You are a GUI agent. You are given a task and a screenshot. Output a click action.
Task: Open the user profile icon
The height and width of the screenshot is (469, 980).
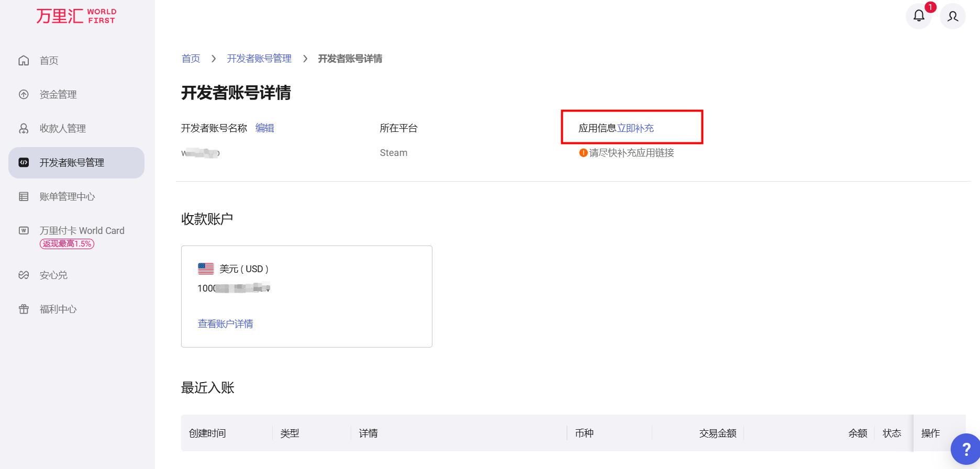[953, 16]
